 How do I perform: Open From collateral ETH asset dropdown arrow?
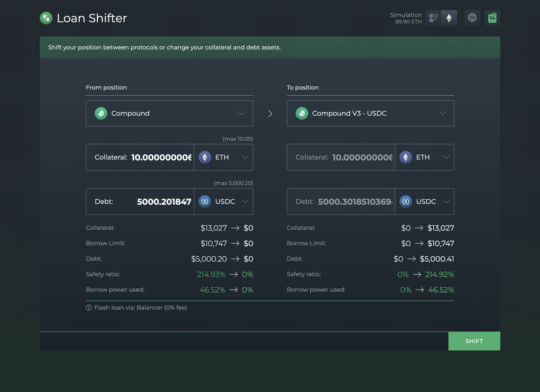[x=245, y=157]
